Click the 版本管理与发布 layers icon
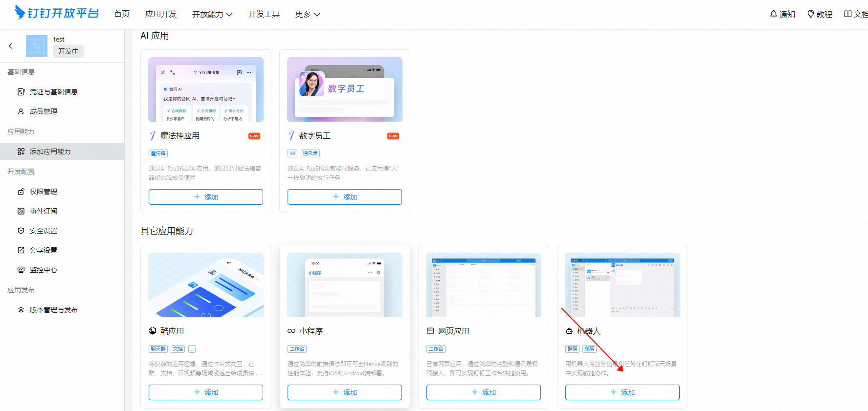 click(21, 310)
